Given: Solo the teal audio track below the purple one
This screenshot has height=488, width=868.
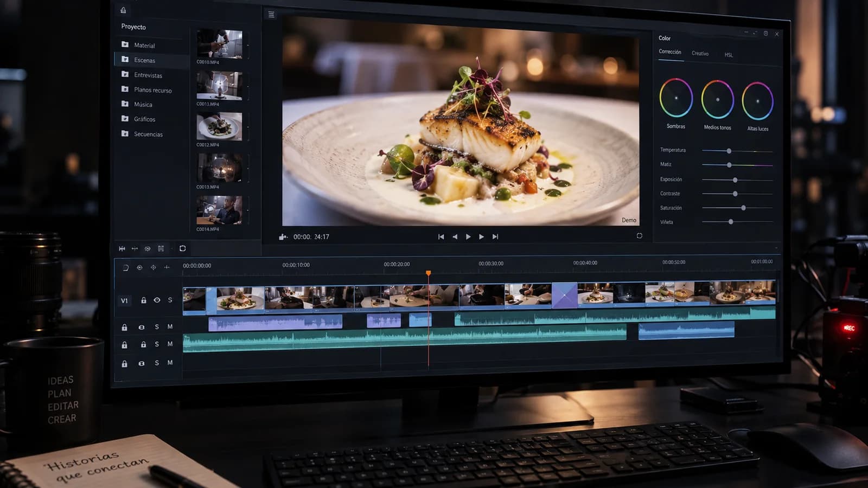Looking at the screenshot, I should pos(157,344).
